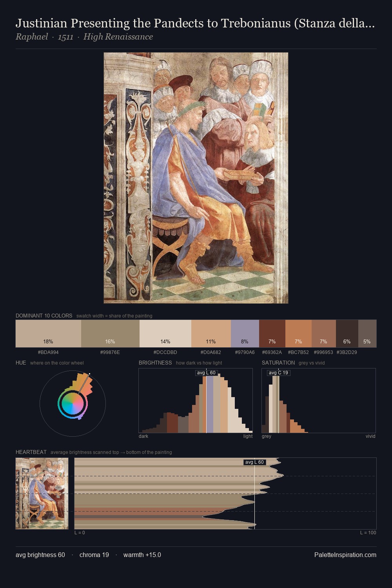Click hex code #9790A6 text
Image resolution: width=392 pixels, height=588 pixels.
tap(245, 352)
